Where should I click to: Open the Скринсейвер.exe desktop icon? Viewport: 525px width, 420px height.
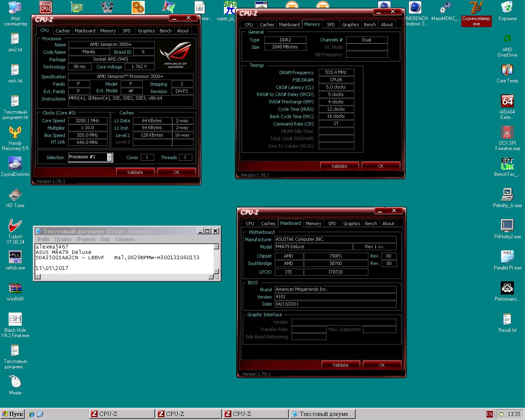point(477,14)
